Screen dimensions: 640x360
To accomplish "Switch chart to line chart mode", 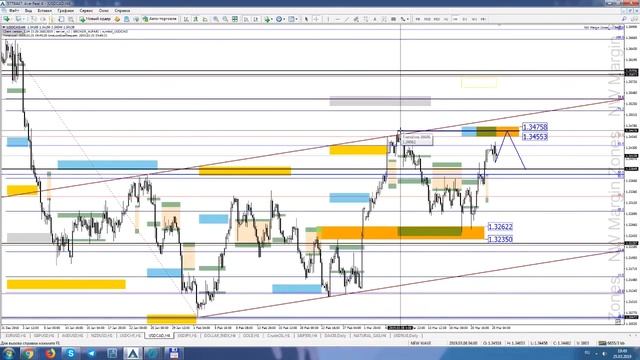I will tap(205, 19).
